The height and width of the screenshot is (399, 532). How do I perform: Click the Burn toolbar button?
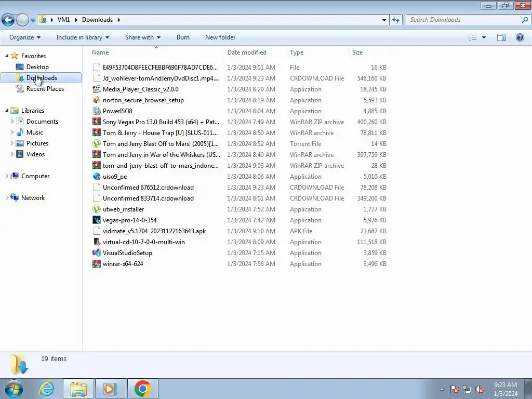click(x=183, y=37)
